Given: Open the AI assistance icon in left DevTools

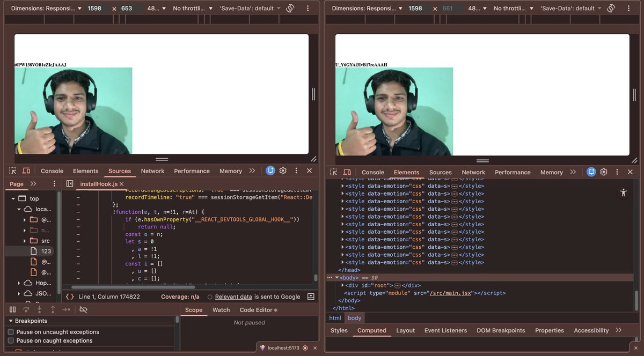Looking at the screenshot, I should 270,170.
